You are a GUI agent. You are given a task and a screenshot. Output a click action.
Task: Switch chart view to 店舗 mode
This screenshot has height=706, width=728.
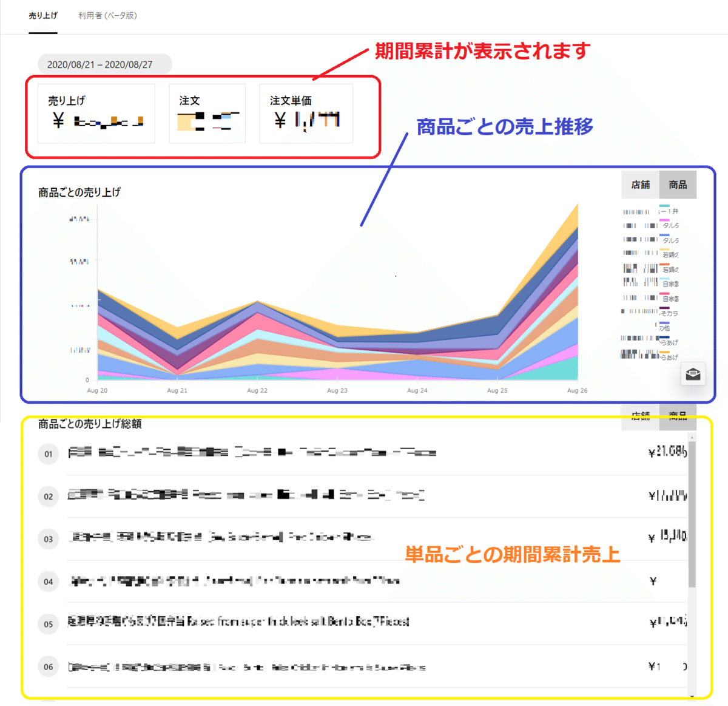pos(640,185)
